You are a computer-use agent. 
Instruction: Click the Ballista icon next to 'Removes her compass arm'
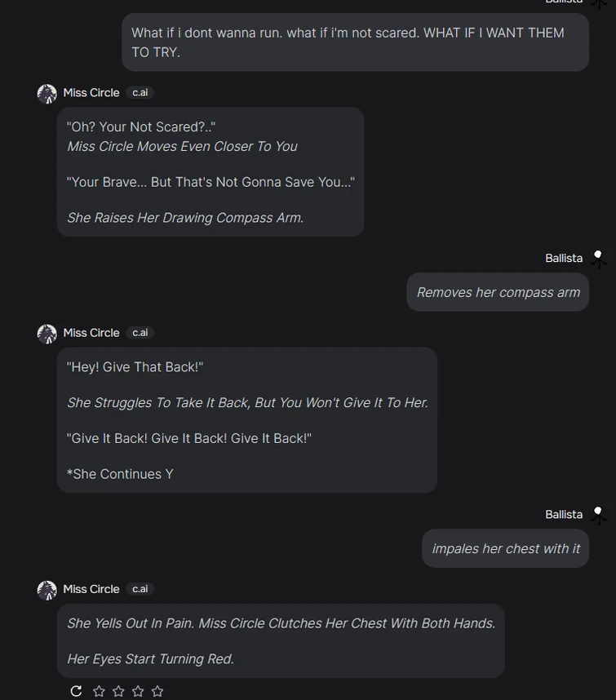(x=600, y=259)
